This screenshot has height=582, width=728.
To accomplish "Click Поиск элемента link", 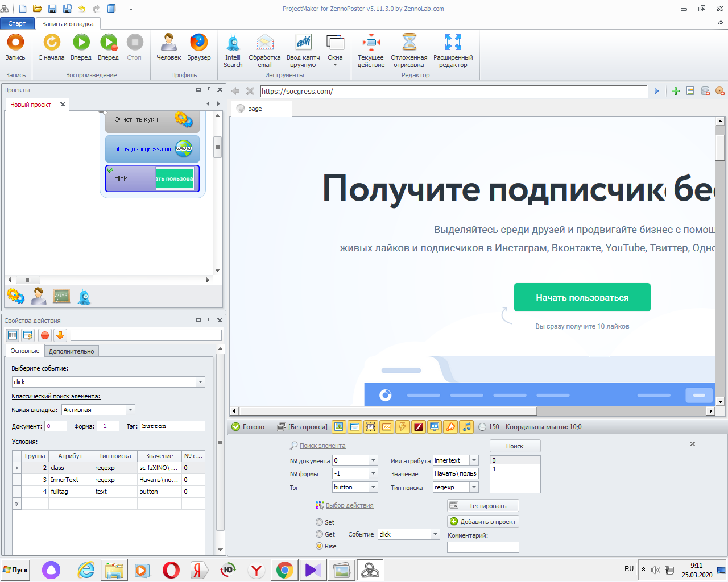I will [322, 446].
